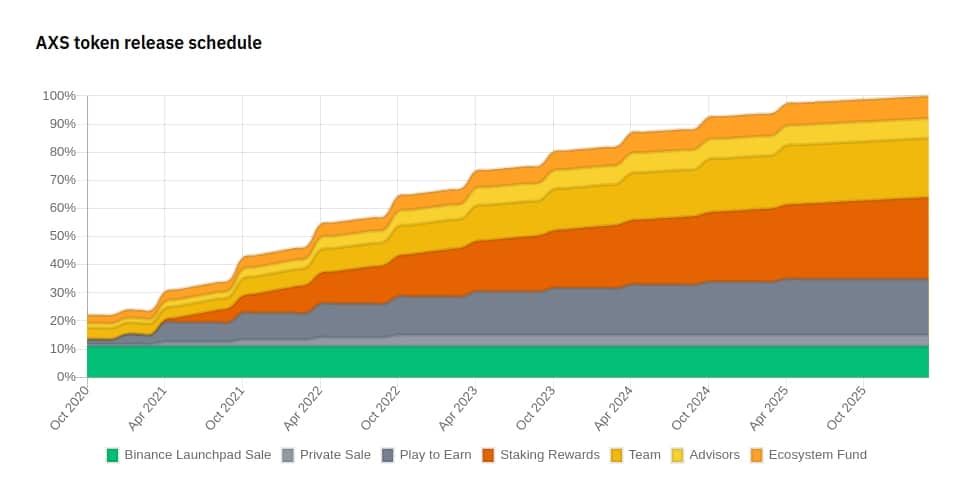Click the Apr 2025 x-axis label
Image resolution: width=978 pixels, height=501 pixels.
pyautogui.click(x=768, y=407)
